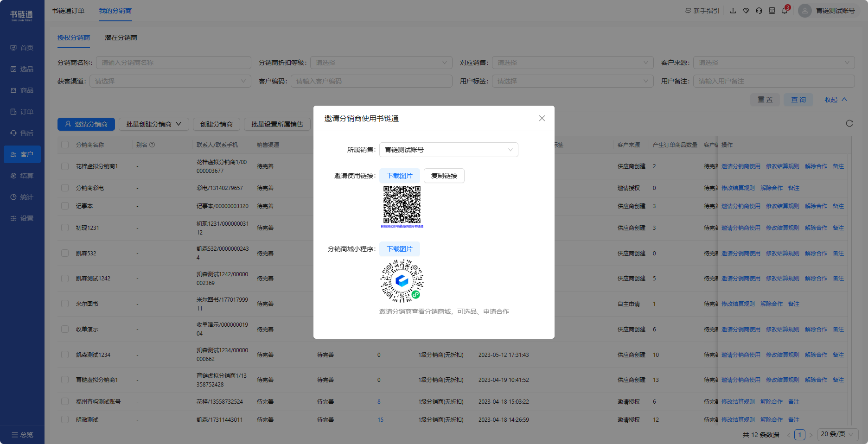Select the 授权分销商 tab
The image size is (868, 444).
click(74, 38)
